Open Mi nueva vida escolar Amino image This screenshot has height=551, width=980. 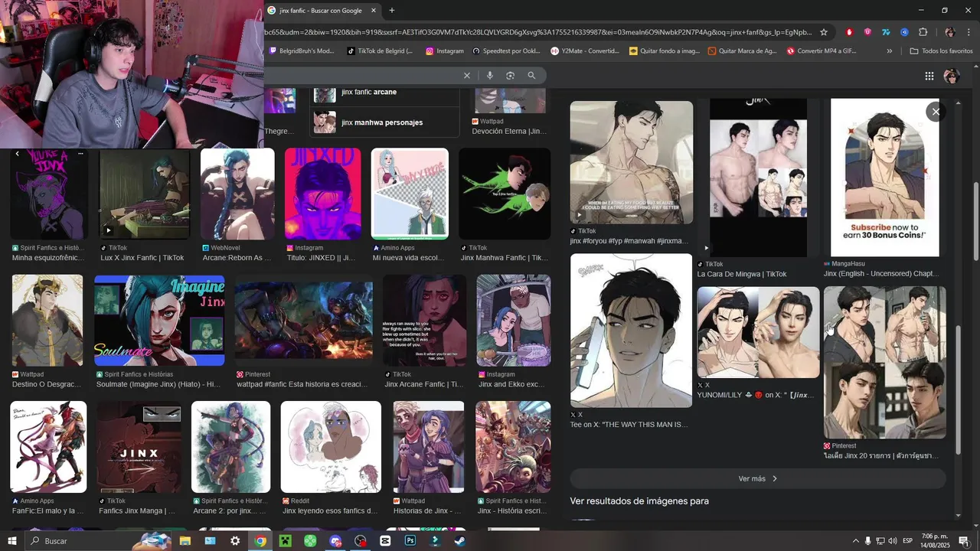point(410,194)
